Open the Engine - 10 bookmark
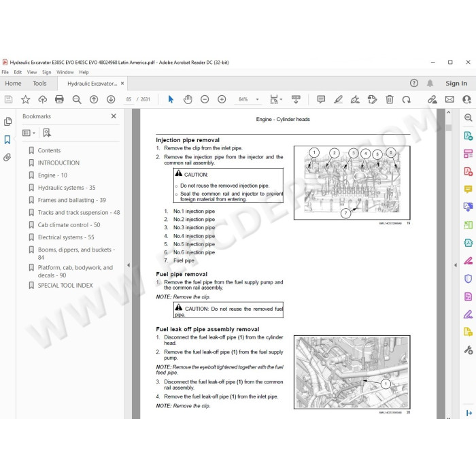The image size is (476, 476). 52,175
